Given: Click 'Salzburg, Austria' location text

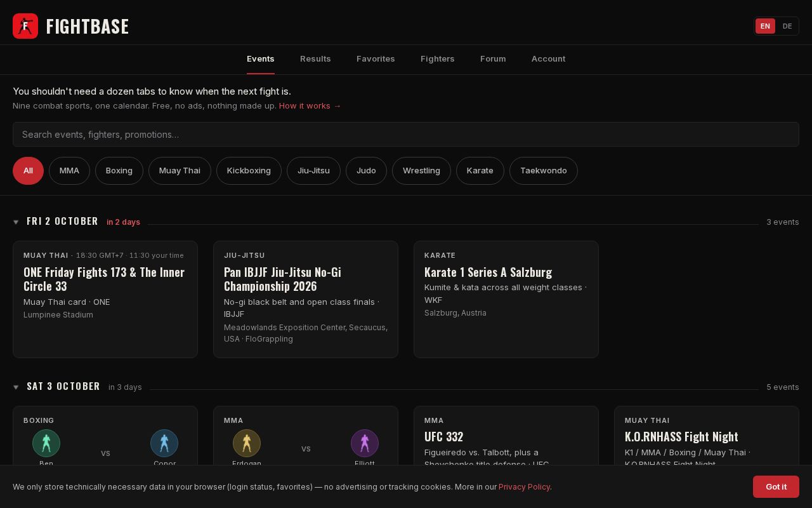Looking at the screenshot, I should point(455,313).
